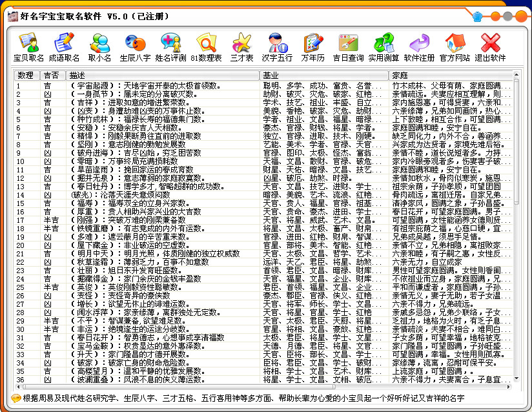Open the 三才表 star icon

pos(241,46)
